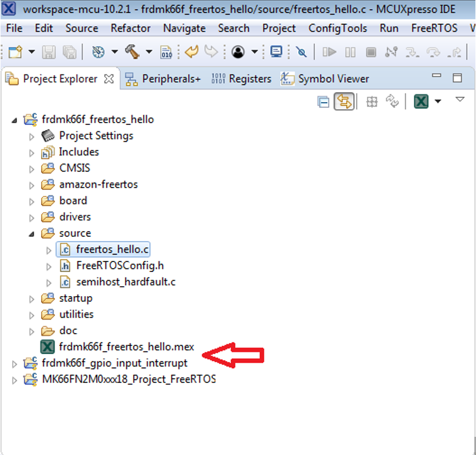The width and height of the screenshot is (476, 455).
Task: Click the Step Into icon
Action: click(412, 52)
